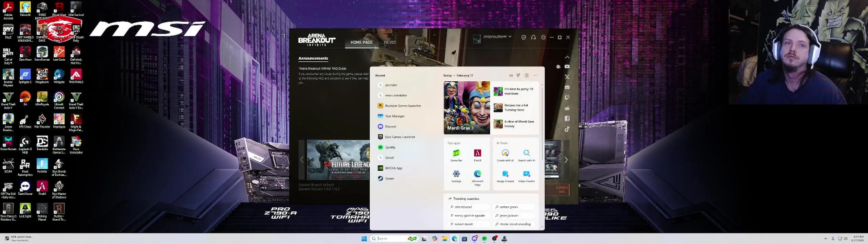
Task: Switch to the NEWS tab
Action: (390, 42)
